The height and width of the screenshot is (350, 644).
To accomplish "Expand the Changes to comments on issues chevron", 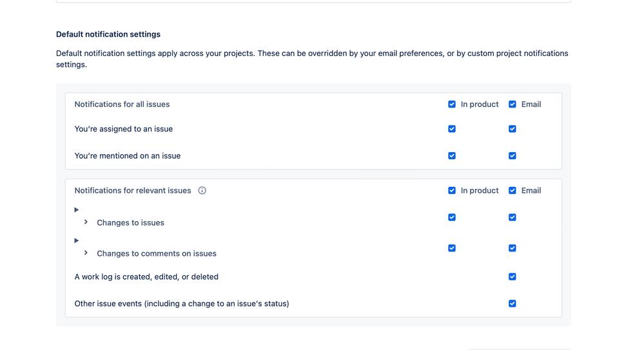I will (x=86, y=253).
